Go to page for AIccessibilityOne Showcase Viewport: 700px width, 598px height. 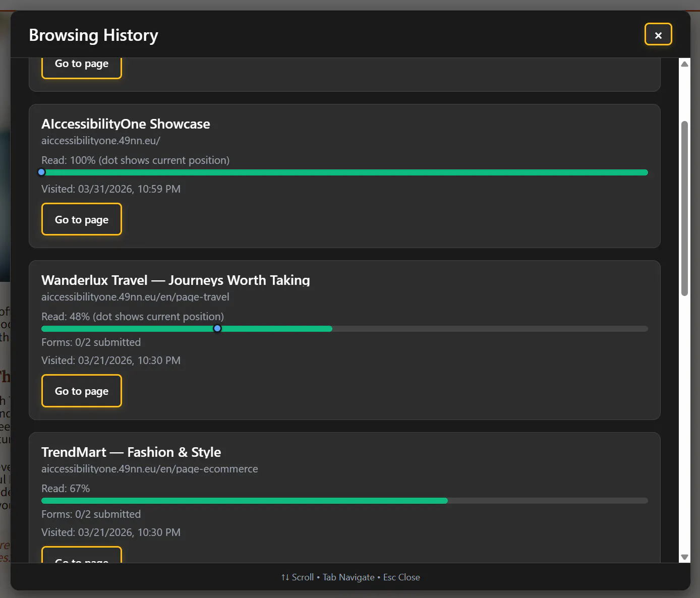(x=82, y=219)
